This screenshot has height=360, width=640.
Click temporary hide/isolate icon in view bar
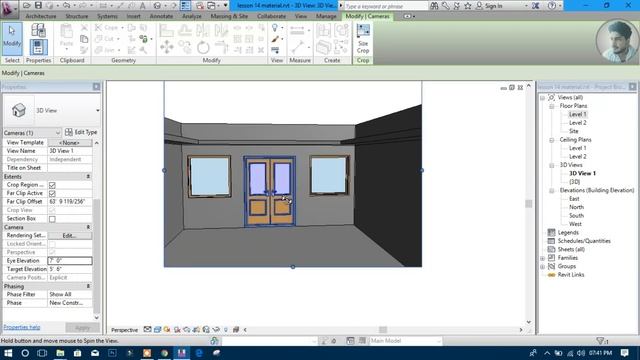216,329
